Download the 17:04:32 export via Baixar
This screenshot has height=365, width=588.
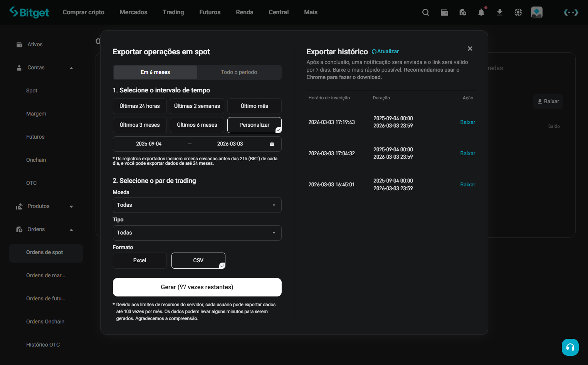(468, 153)
